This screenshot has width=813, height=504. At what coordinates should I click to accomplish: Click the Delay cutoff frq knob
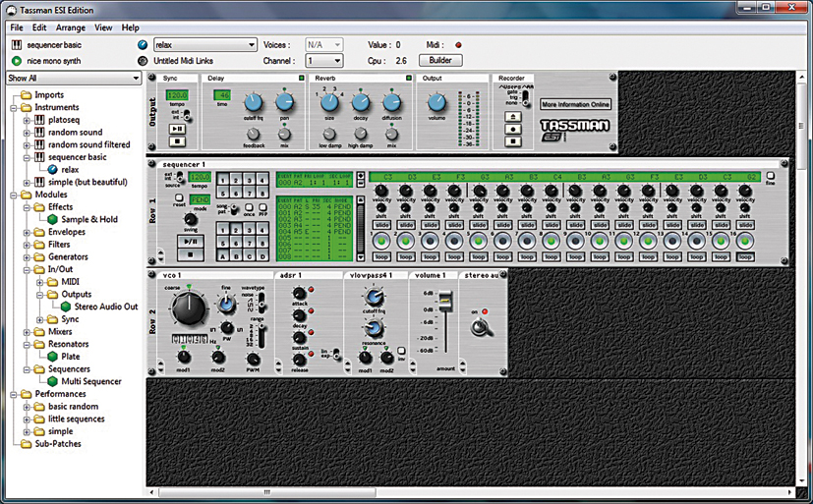click(x=253, y=103)
